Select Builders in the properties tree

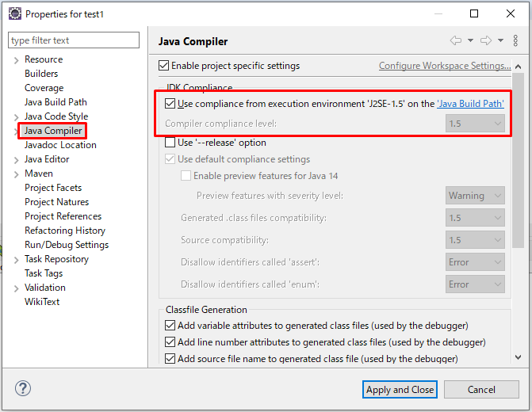click(x=41, y=74)
